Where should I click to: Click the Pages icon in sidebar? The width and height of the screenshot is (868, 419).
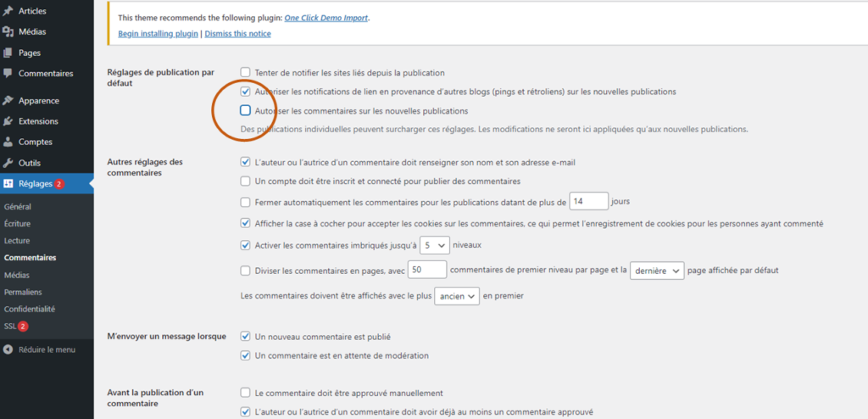tap(8, 53)
